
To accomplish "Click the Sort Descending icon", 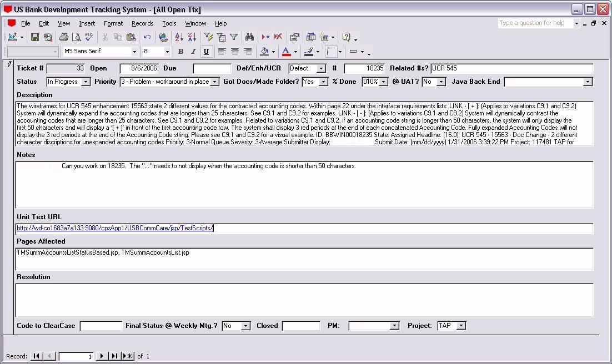I will click(192, 37).
